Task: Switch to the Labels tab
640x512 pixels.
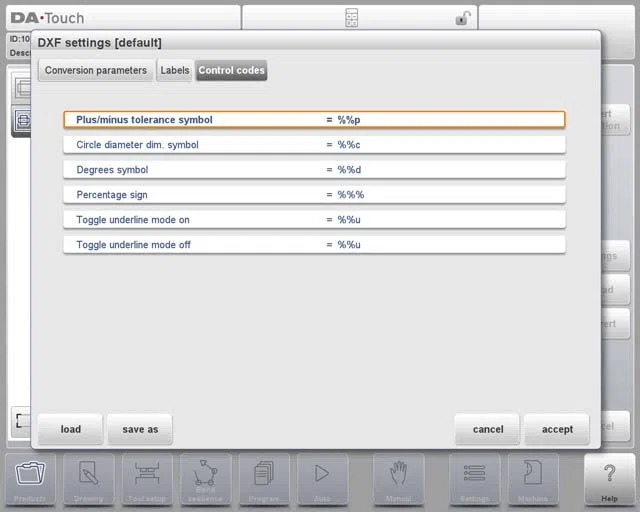Action: [175, 71]
